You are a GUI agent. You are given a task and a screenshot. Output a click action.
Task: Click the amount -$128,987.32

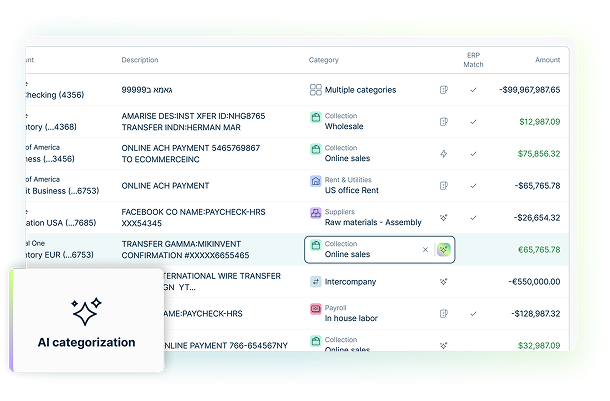[536, 313]
